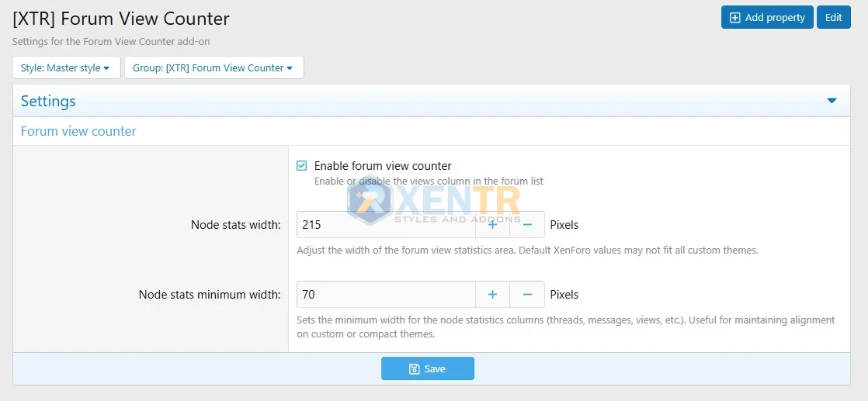Collapse Settings section using the arrow

tap(832, 101)
